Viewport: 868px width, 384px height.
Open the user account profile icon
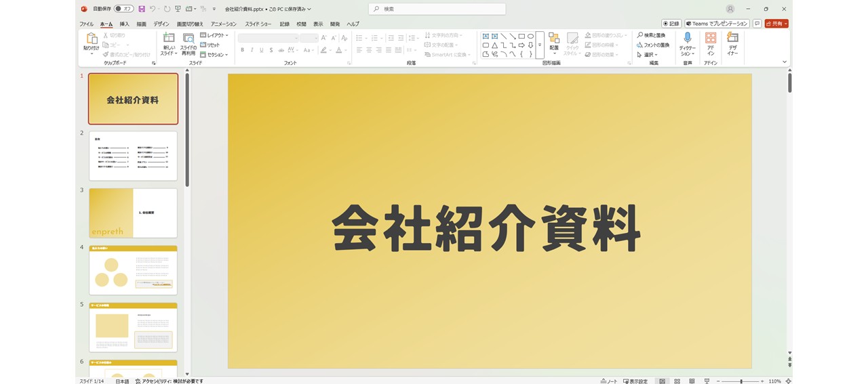click(x=730, y=9)
